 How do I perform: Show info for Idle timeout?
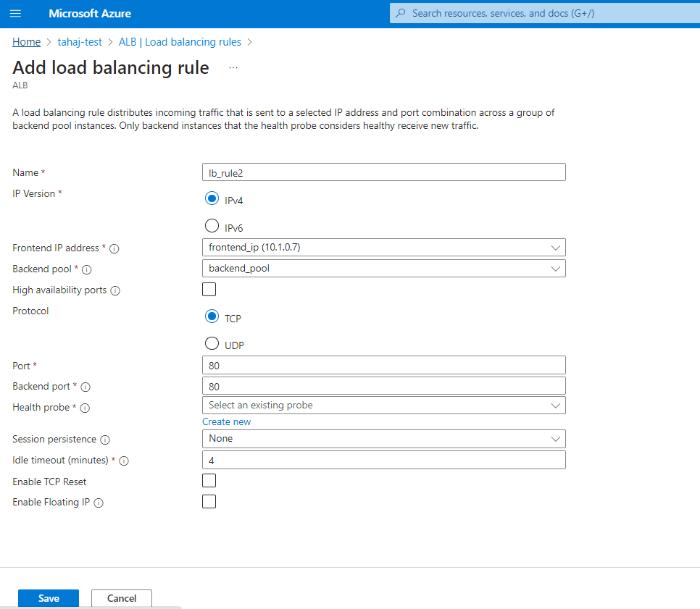[124, 461]
